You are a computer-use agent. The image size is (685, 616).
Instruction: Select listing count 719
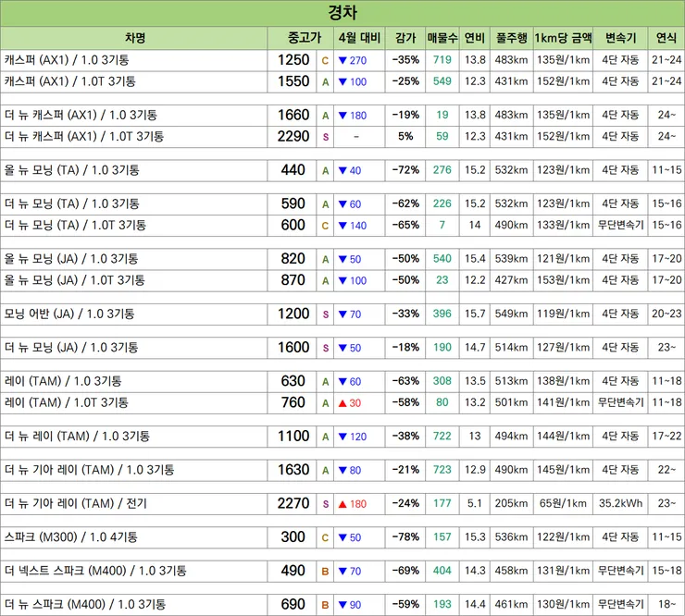point(442,60)
